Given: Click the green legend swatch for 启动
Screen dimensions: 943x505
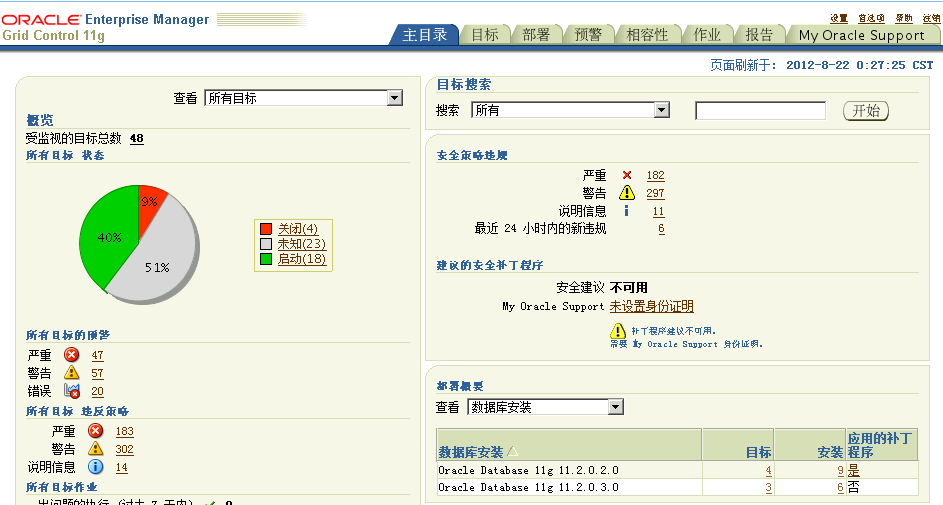Looking at the screenshot, I should pos(266,259).
